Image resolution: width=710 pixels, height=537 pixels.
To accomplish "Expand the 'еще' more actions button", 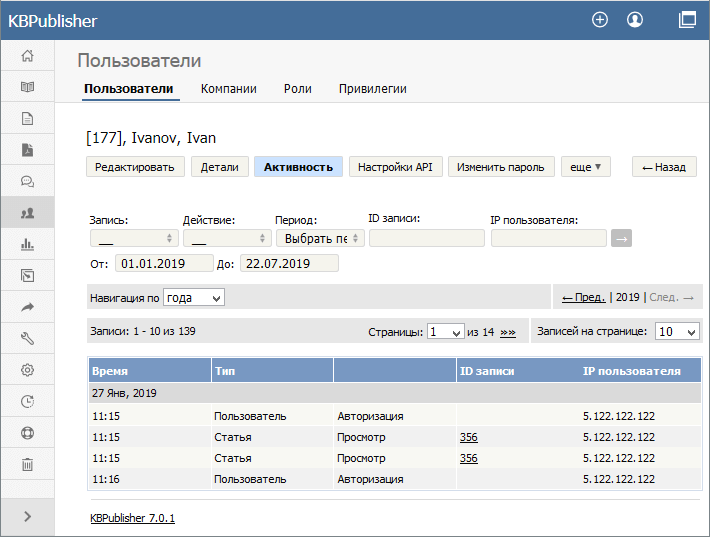I will click(x=585, y=167).
